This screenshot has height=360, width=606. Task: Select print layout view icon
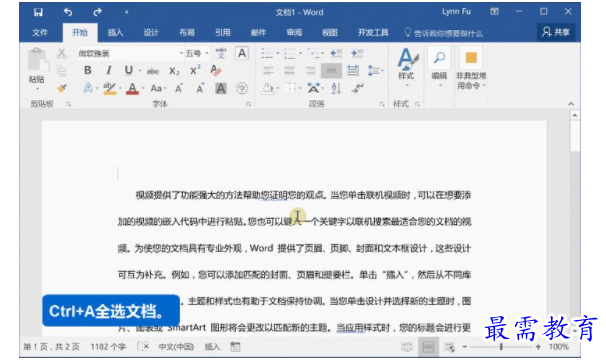428,347
